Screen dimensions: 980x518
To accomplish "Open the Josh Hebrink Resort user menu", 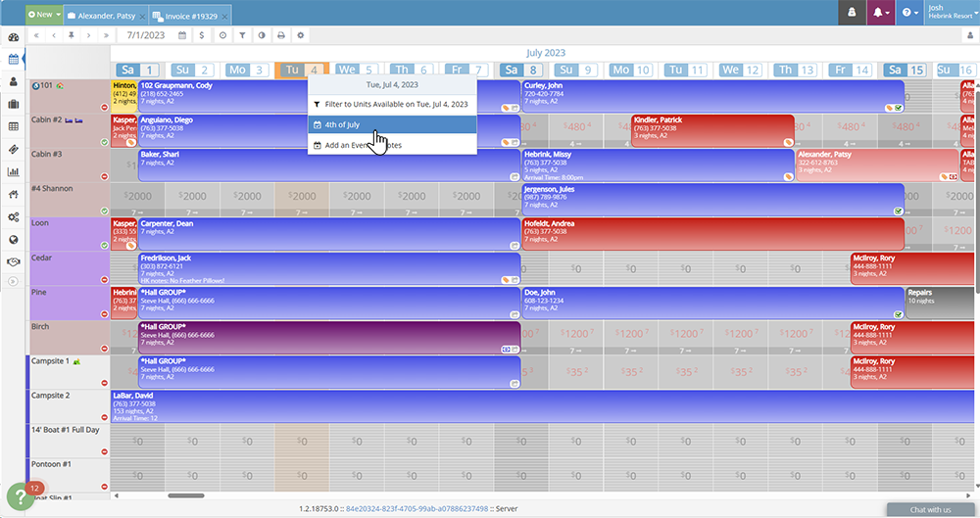I will [x=951, y=15].
